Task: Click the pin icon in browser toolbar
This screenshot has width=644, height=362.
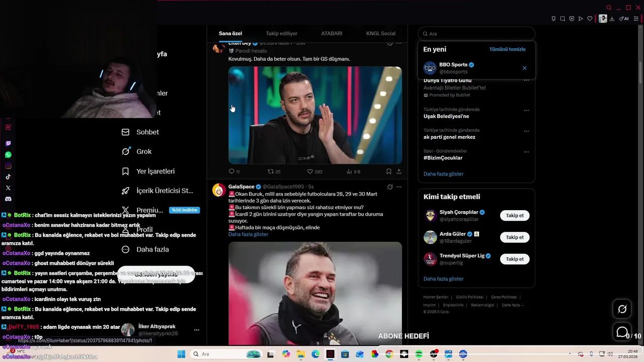Action: (x=553, y=19)
